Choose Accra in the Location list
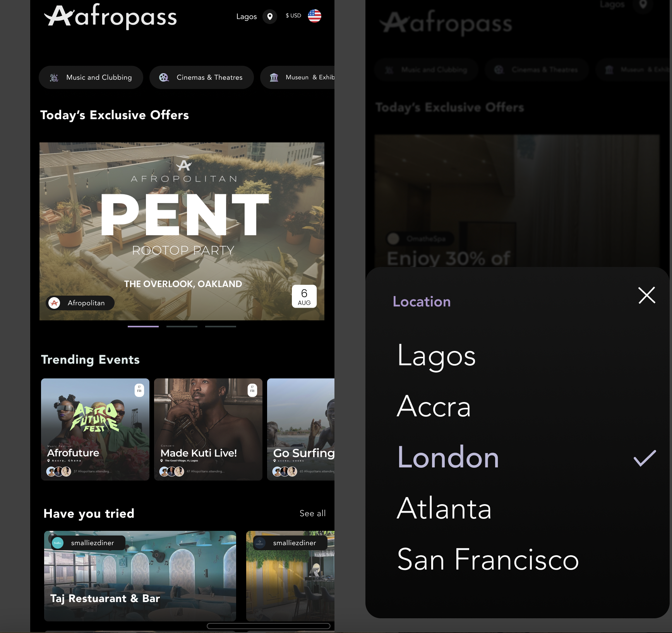This screenshot has height=633, width=672. (x=434, y=407)
